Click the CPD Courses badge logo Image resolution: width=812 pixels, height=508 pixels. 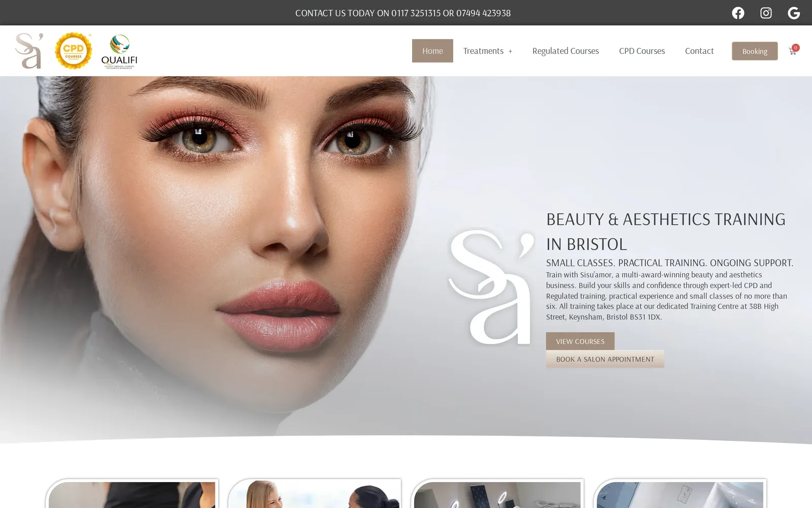coord(73,51)
